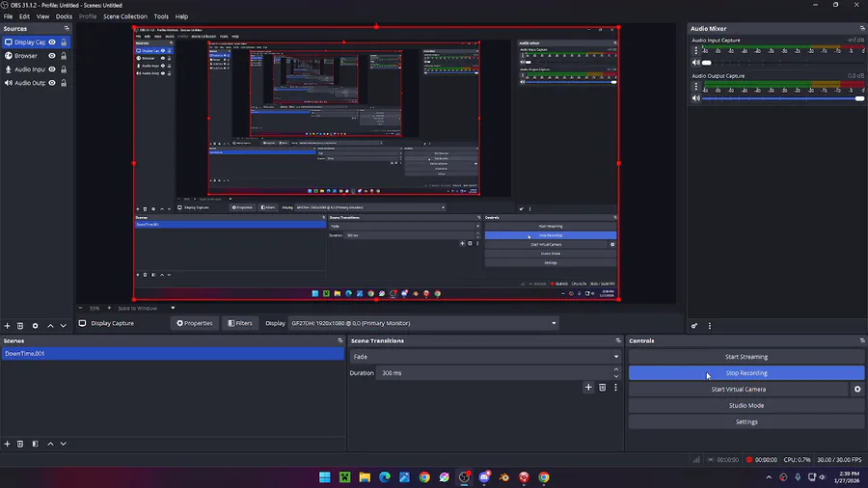Undock the Scene Transitions panel

point(618,340)
